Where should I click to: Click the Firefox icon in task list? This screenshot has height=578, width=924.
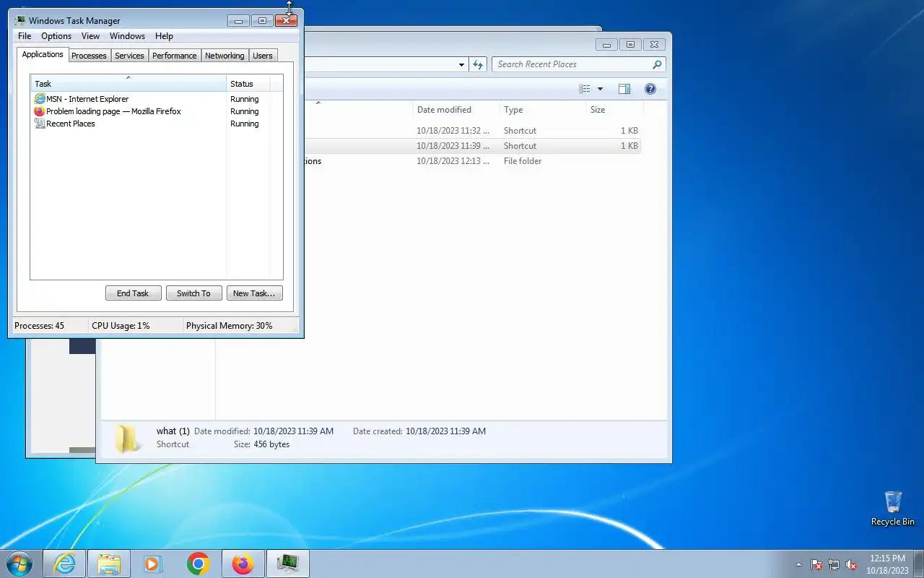point(40,111)
